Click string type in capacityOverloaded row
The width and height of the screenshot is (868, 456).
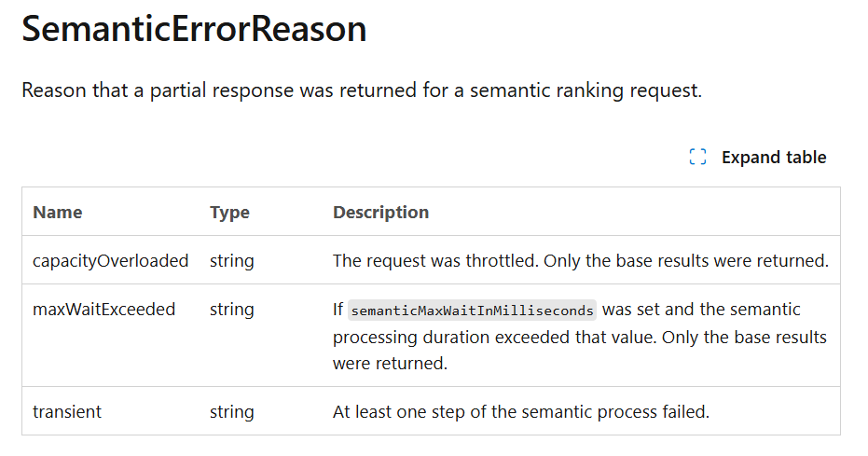(232, 261)
